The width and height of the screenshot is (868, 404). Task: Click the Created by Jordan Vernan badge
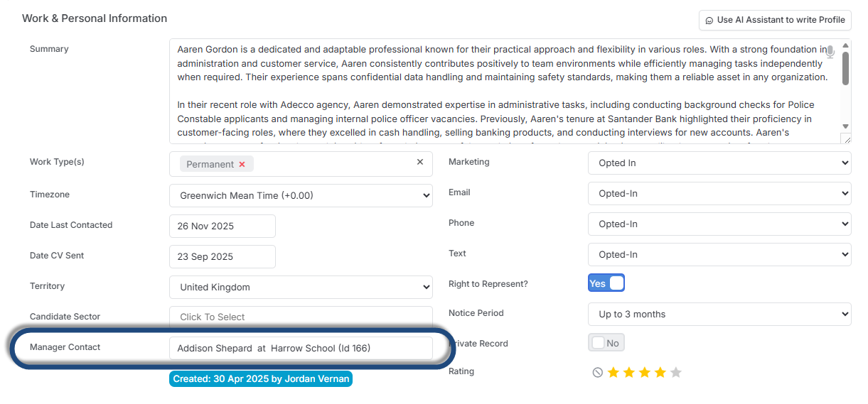261,378
